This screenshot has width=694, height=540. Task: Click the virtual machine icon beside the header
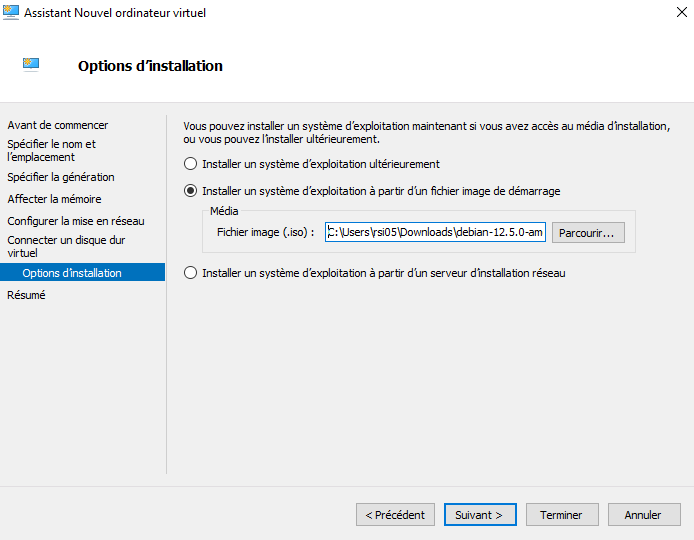(x=31, y=65)
